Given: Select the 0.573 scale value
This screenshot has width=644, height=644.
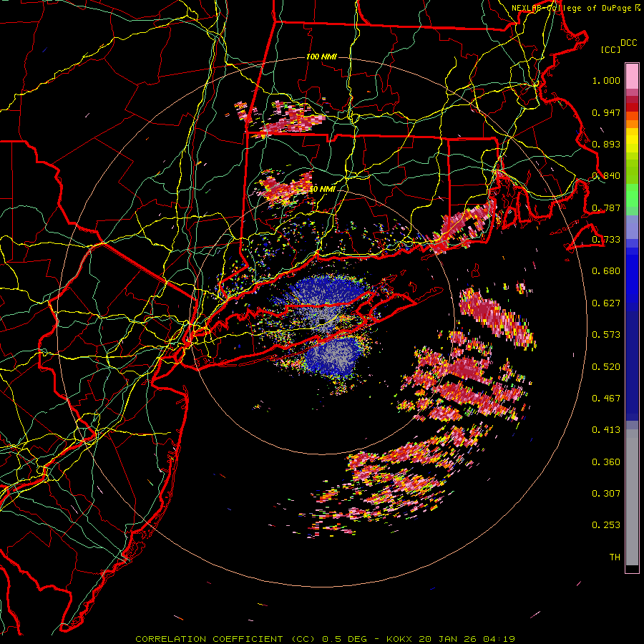Looking at the screenshot, I should coord(606,335).
